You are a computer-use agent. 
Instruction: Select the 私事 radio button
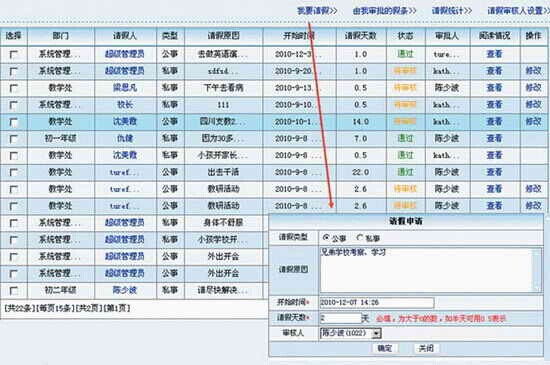[x=359, y=238]
